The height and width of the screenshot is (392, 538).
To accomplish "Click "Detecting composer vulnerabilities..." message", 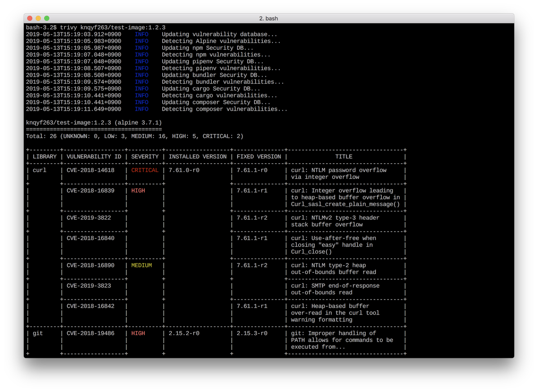I will click(x=225, y=109).
